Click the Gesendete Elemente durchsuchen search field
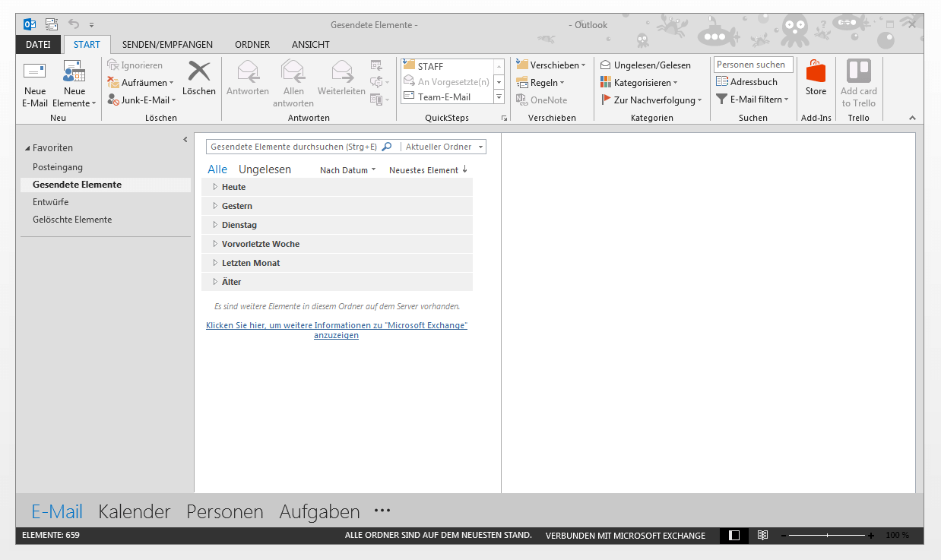Image resolution: width=941 pixels, height=560 pixels. pos(293,147)
